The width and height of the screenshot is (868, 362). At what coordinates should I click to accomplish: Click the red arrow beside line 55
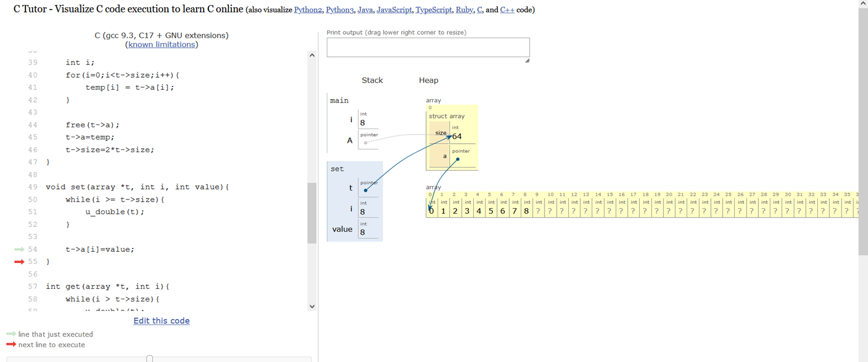[19, 262]
